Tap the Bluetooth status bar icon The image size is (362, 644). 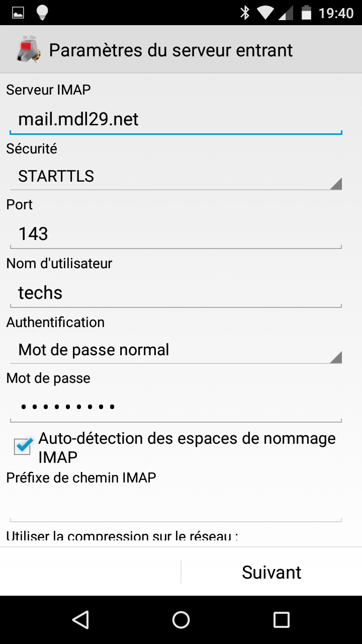(245, 13)
